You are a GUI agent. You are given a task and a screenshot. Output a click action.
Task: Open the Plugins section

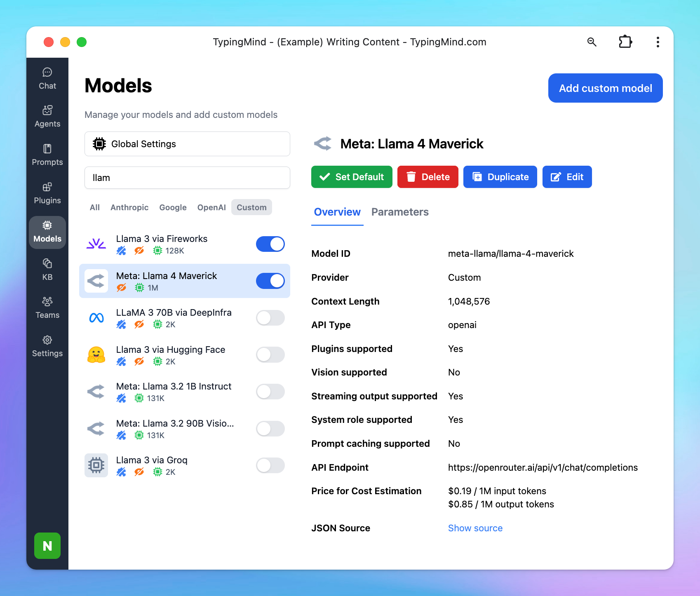(x=47, y=193)
